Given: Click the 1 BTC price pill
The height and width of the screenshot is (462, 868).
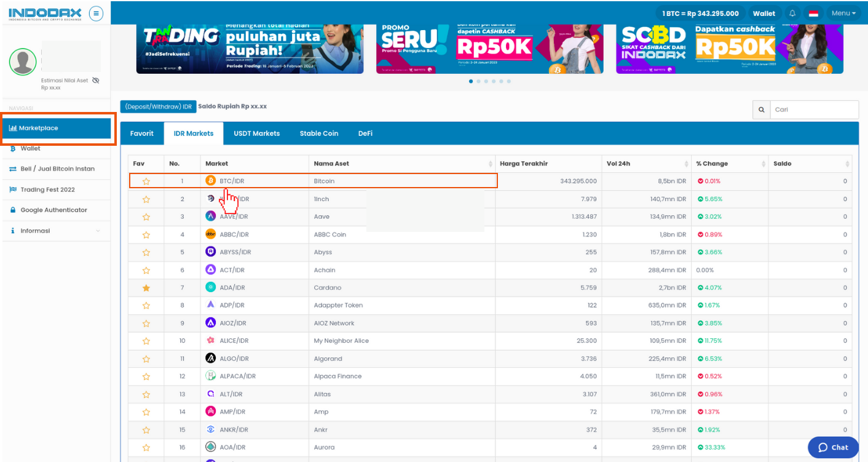Looking at the screenshot, I should (700, 13).
